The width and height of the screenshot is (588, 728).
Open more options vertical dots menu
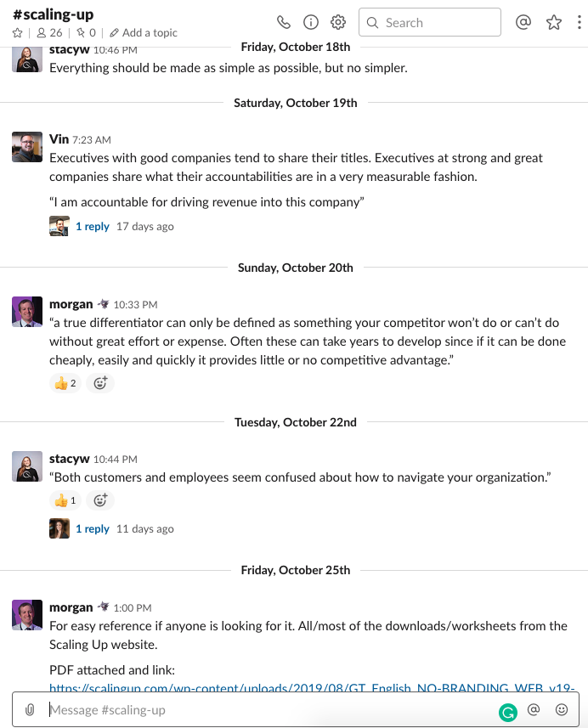coord(580,23)
